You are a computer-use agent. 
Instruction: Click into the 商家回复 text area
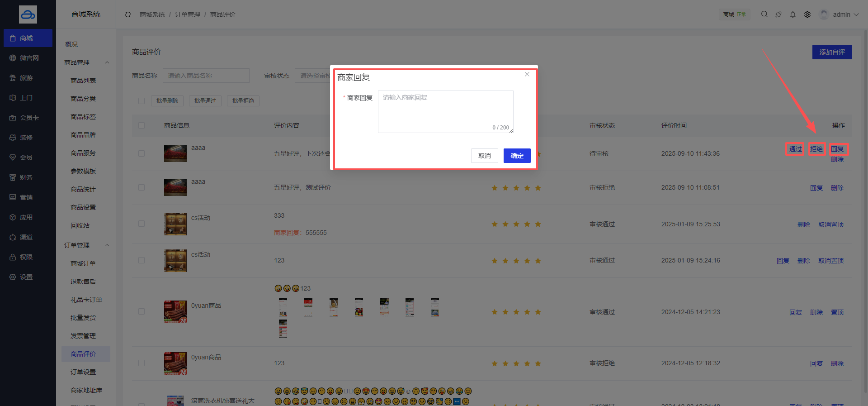445,111
